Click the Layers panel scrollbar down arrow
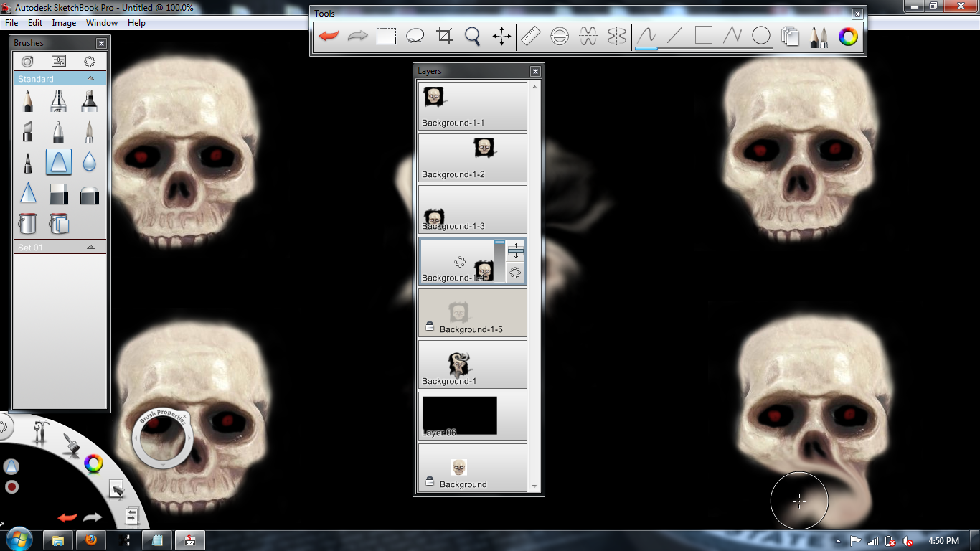Image resolution: width=980 pixels, height=551 pixels. [534, 487]
